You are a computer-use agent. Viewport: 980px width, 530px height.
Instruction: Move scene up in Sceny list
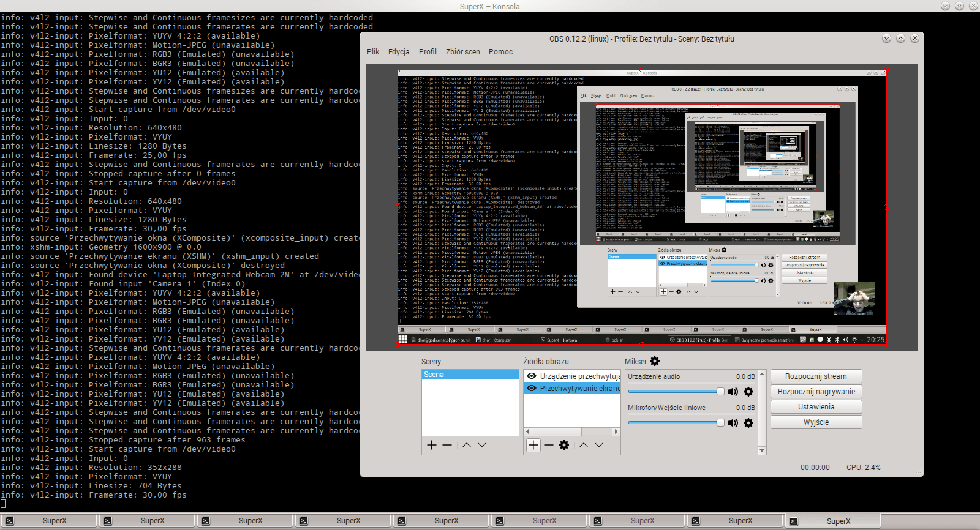click(467, 445)
